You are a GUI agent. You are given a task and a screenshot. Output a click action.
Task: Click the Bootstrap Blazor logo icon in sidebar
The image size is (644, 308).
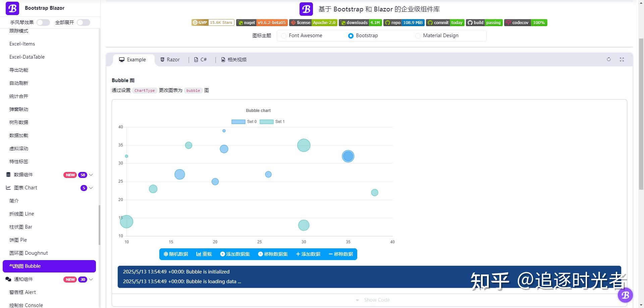pyautogui.click(x=12, y=8)
